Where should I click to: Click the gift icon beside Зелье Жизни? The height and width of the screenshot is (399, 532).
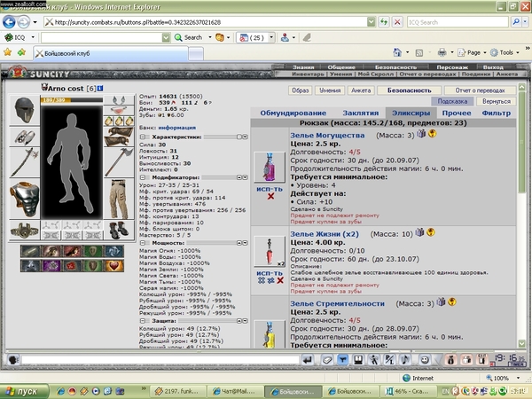coord(419,232)
